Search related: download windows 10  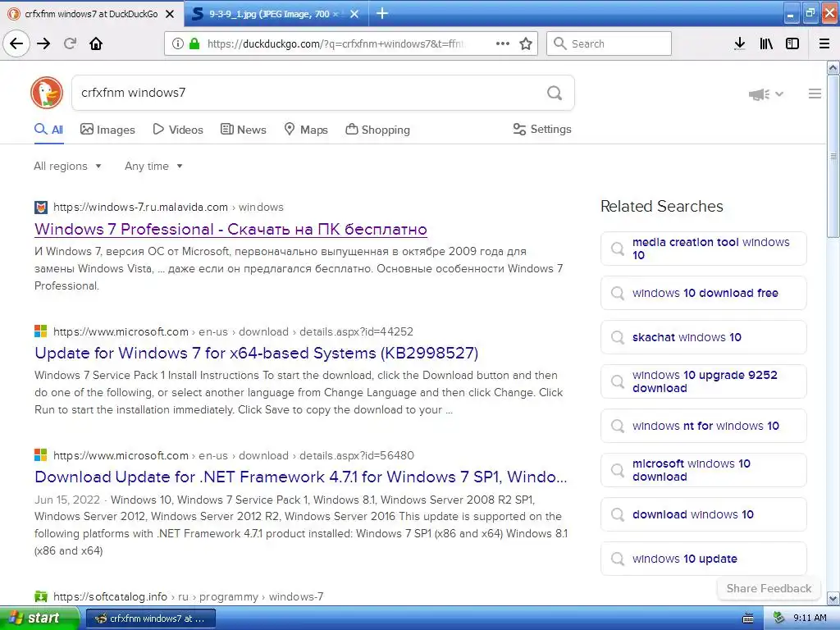click(703, 514)
